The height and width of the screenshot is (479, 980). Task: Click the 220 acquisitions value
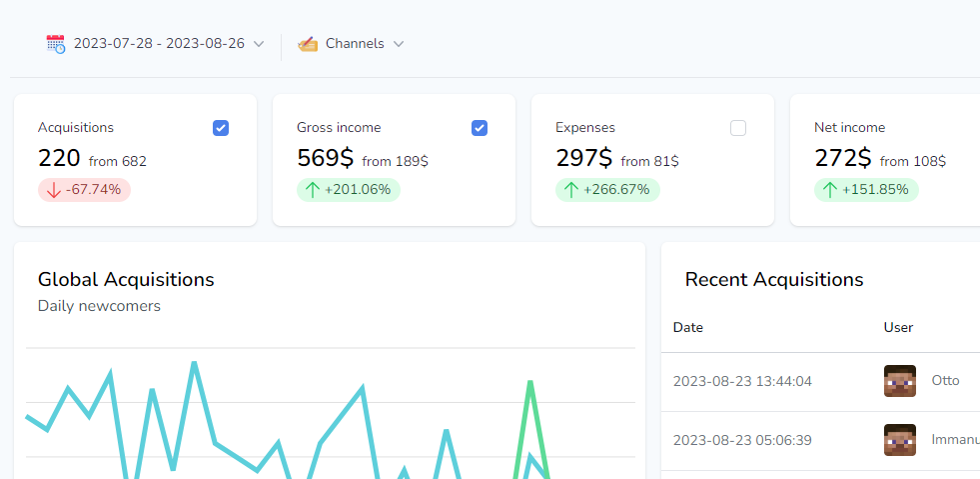pos(59,158)
